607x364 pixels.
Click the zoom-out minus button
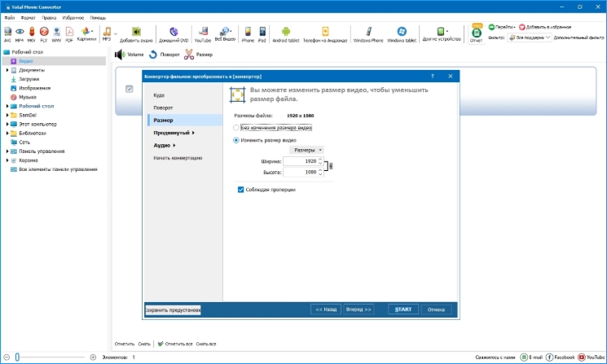click(7, 357)
